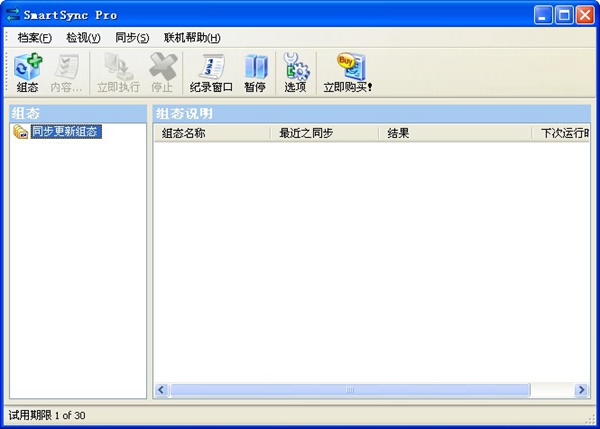Sort by the 组态名称 column header
The height and width of the screenshot is (429, 600).
[212, 133]
